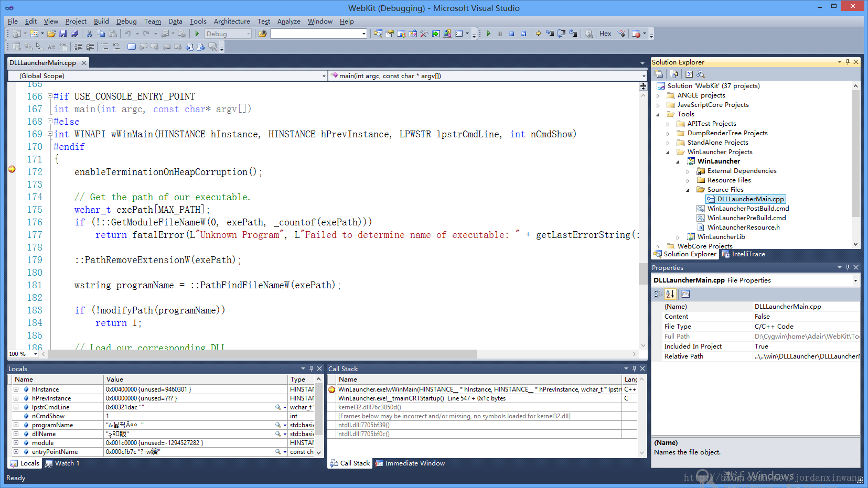The image size is (868, 488).
Task: Open the (Global Scope) dropdown
Action: coord(324,76)
